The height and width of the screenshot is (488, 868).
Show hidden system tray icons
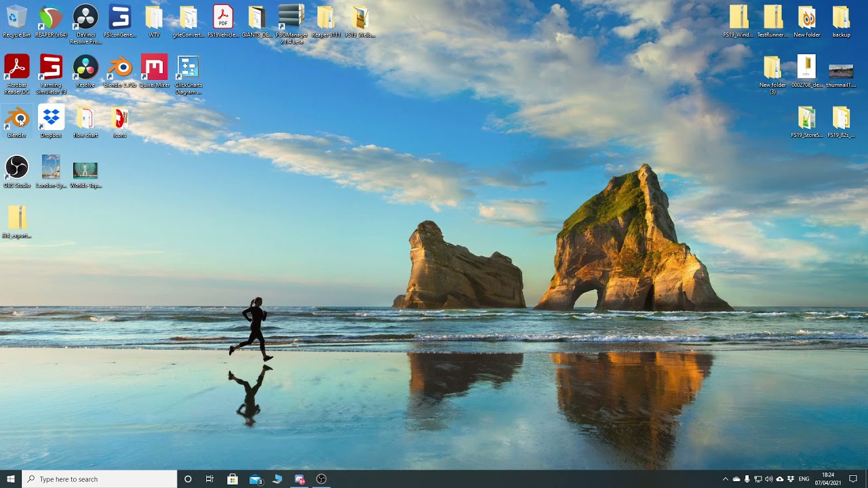[726, 479]
